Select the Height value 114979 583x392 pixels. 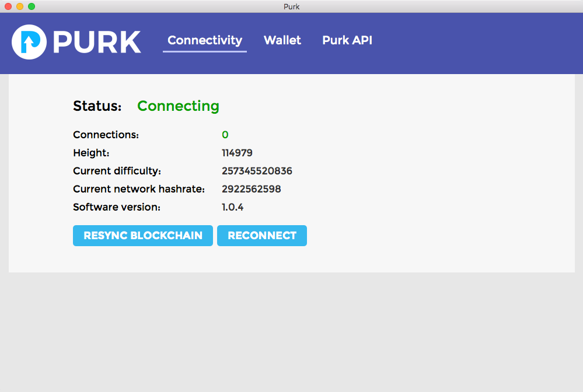[237, 153]
